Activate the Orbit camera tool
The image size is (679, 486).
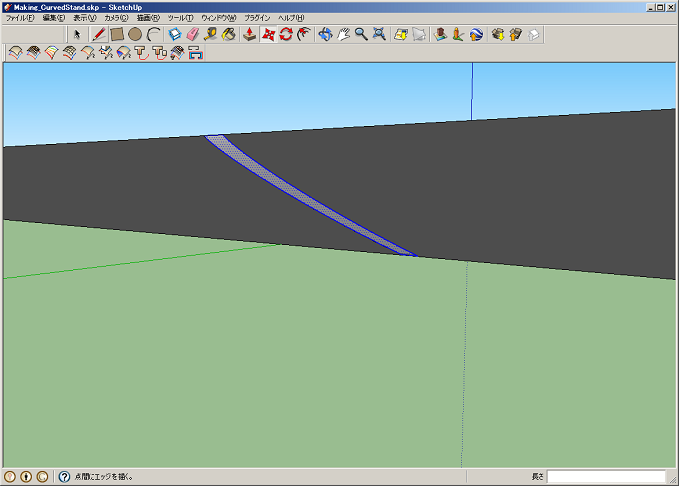pyautogui.click(x=324, y=34)
